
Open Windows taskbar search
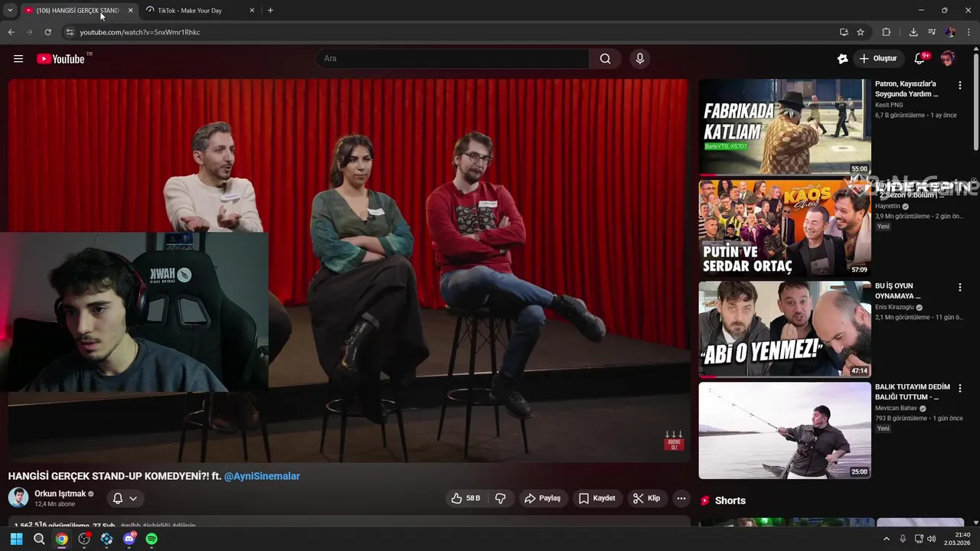pyautogui.click(x=39, y=539)
